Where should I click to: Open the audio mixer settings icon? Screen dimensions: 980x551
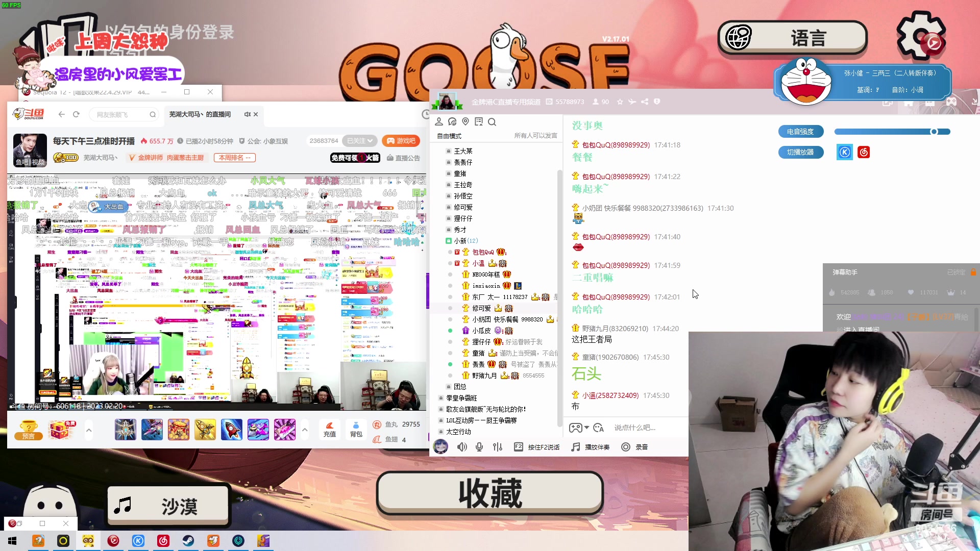pos(498,447)
